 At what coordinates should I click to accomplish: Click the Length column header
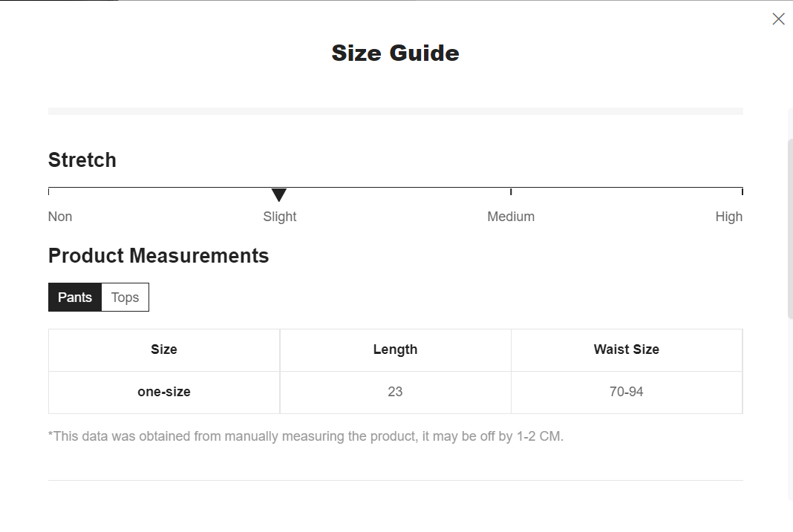pos(396,349)
